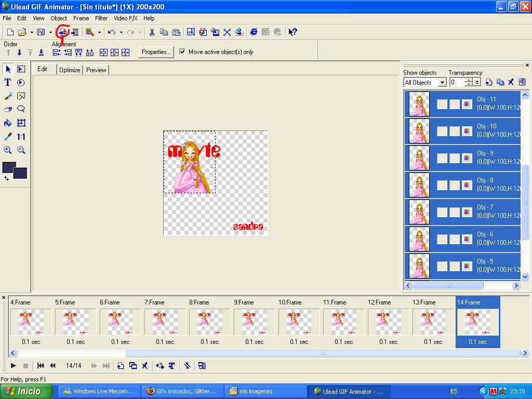
Task: Select the 4:Frame thumbnail
Action: tap(31, 322)
